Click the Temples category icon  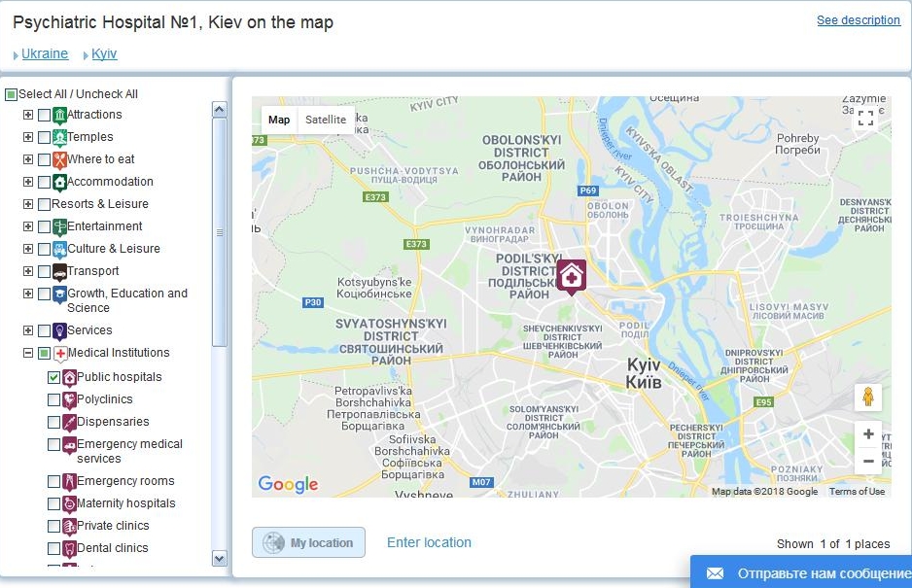pos(61,136)
